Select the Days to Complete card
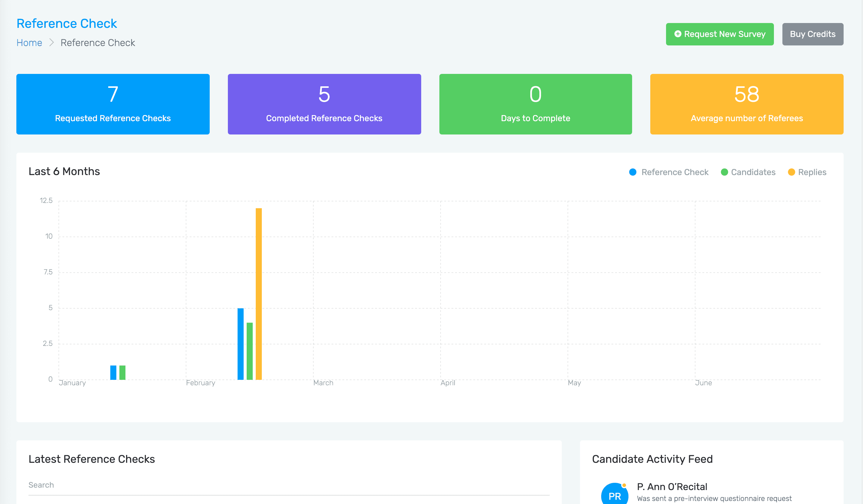 (x=535, y=104)
